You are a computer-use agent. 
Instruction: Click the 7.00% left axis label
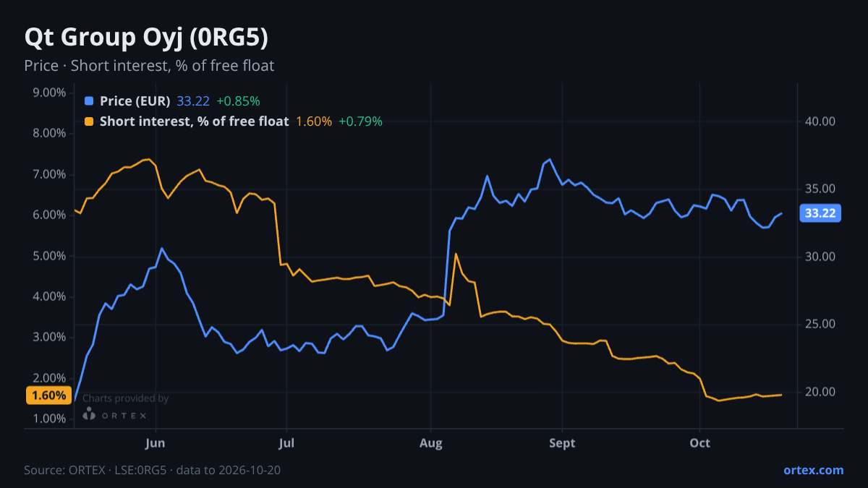[50, 174]
